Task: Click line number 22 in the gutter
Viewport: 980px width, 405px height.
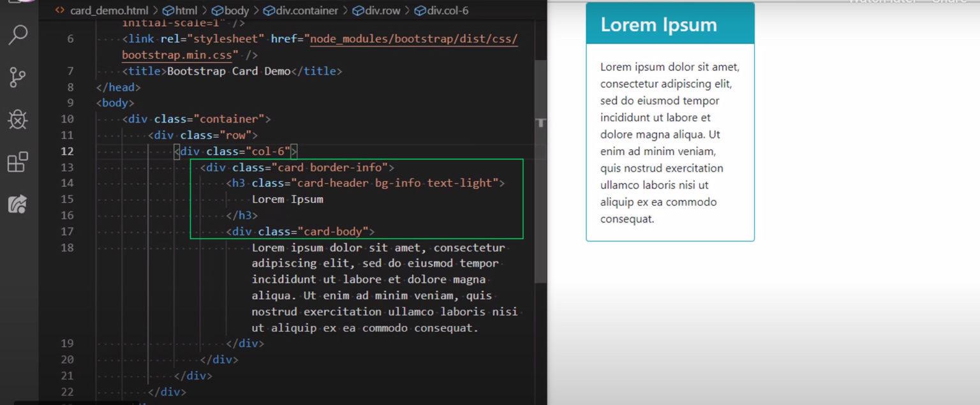Action: click(x=67, y=392)
